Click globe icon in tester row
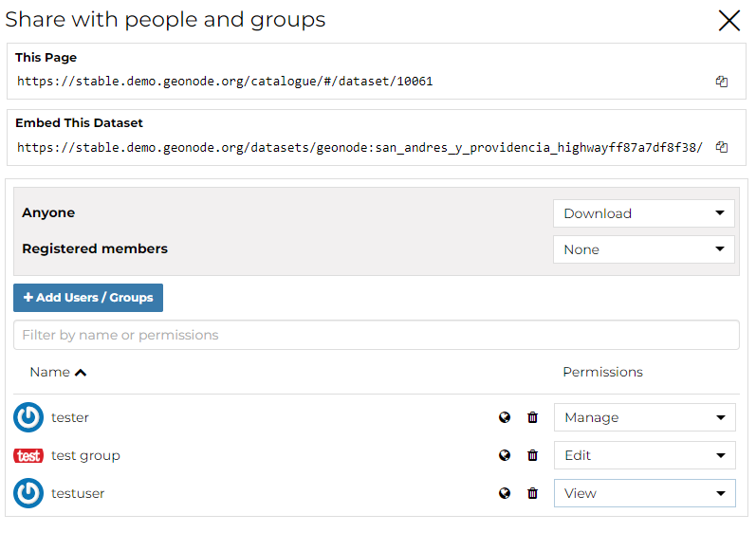 point(505,417)
